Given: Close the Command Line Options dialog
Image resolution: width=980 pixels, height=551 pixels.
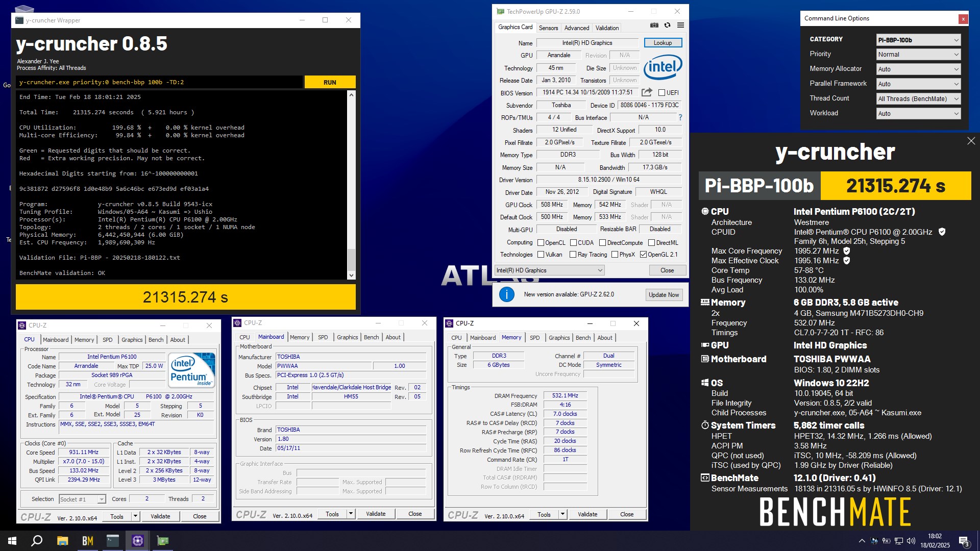Looking at the screenshot, I should coord(963,19).
